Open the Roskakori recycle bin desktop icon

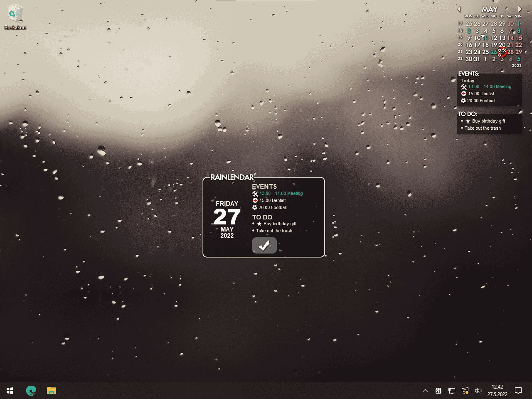tap(15, 17)
